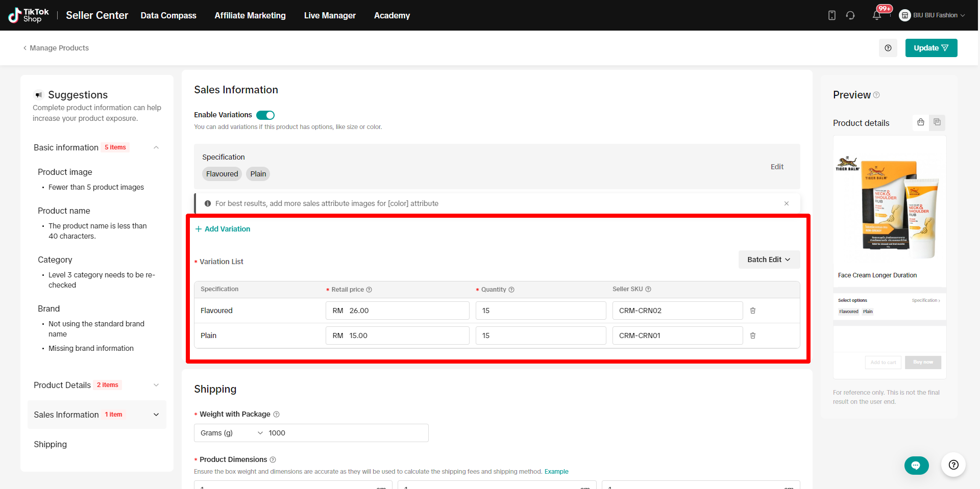This screenshot has height=489, width=980.
Task: Click the Add Variation link
Action: click(223, 229)
